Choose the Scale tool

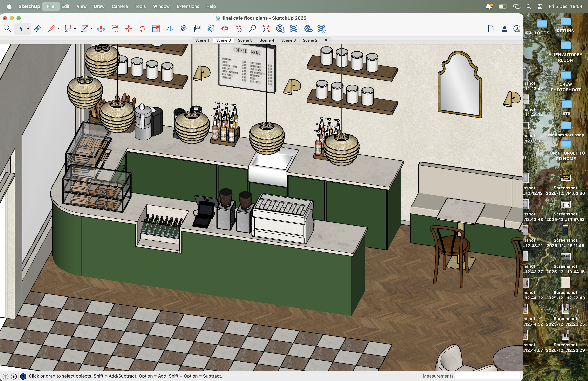pos(156,29)
